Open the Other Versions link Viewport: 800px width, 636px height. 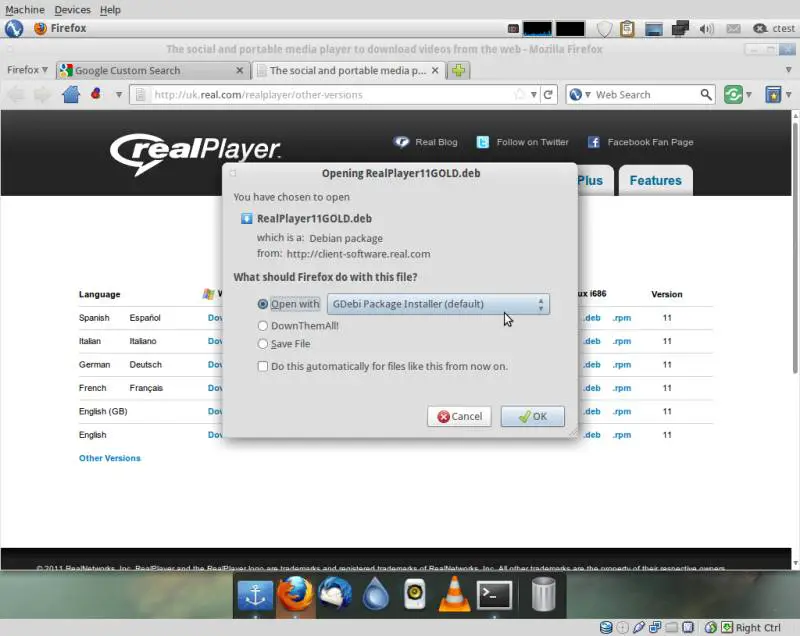coord(110,458)
